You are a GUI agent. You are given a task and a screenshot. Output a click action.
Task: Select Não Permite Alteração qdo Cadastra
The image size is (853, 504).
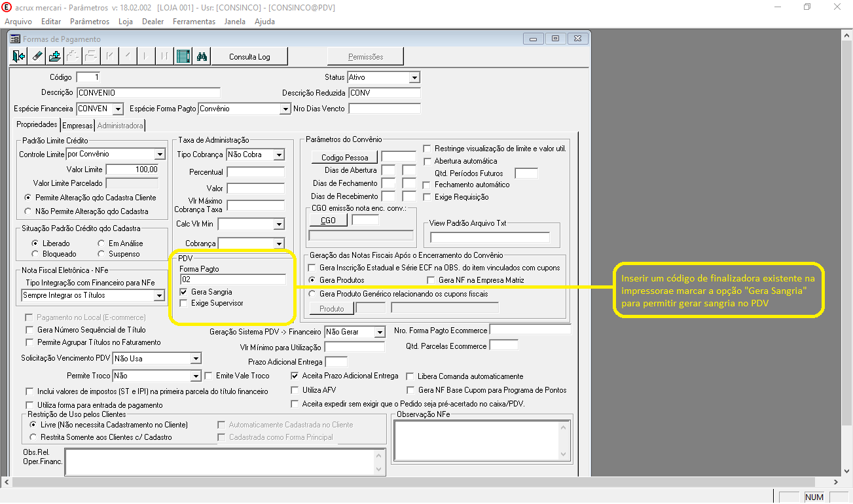27,211
